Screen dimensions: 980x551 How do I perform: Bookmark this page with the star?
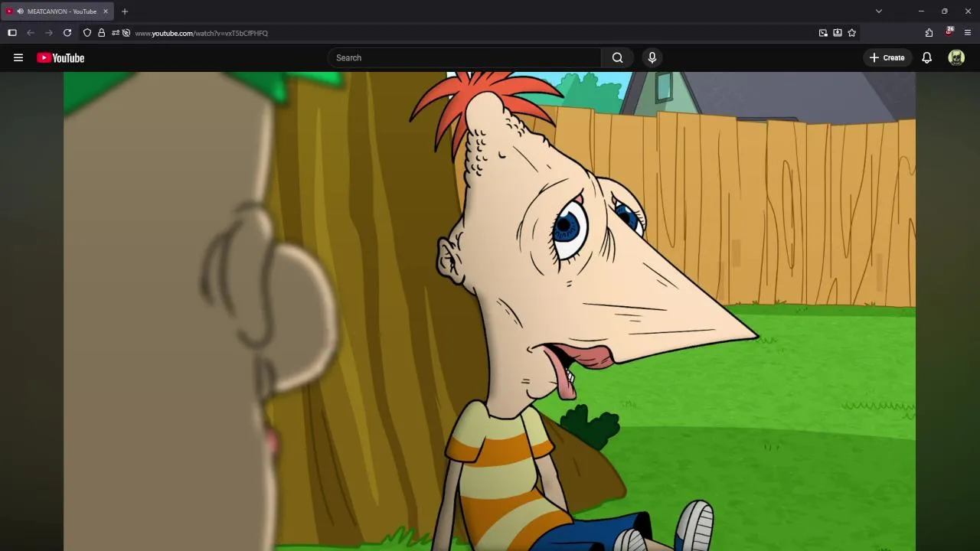pyautogui.click(x=851, y=33)
